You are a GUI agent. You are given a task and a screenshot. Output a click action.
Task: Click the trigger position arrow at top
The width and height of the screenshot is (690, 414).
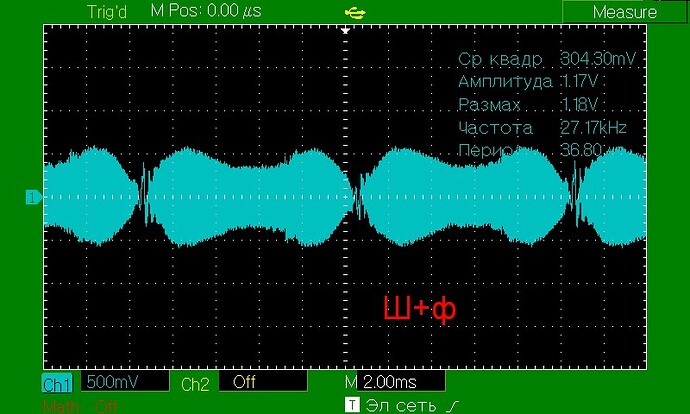point(345,31)
